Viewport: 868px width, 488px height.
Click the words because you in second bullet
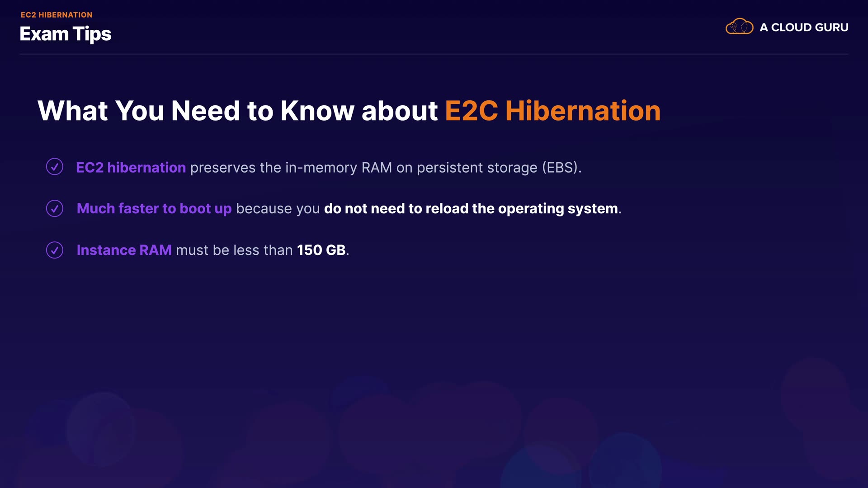[x=278, y=209]
